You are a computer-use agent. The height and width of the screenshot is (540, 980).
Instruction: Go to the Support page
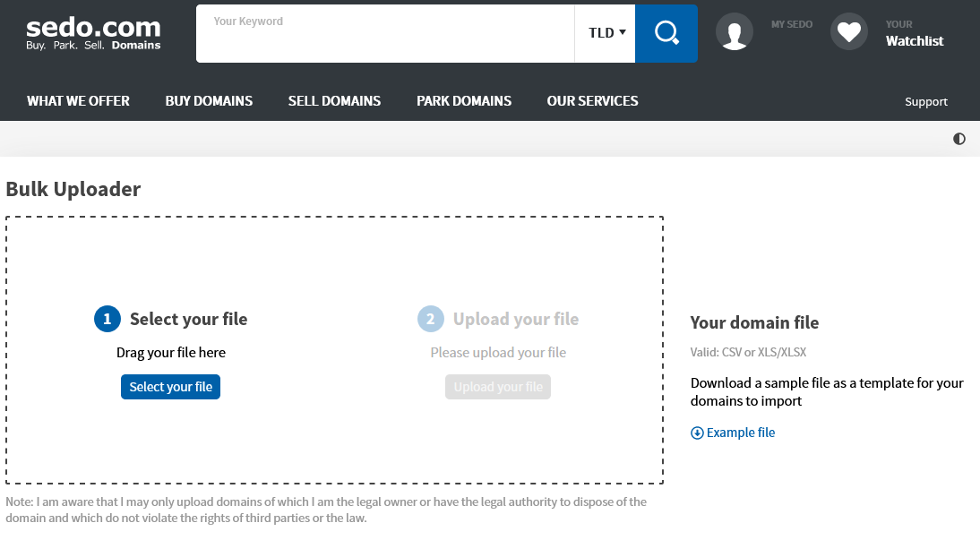point(925,102)
